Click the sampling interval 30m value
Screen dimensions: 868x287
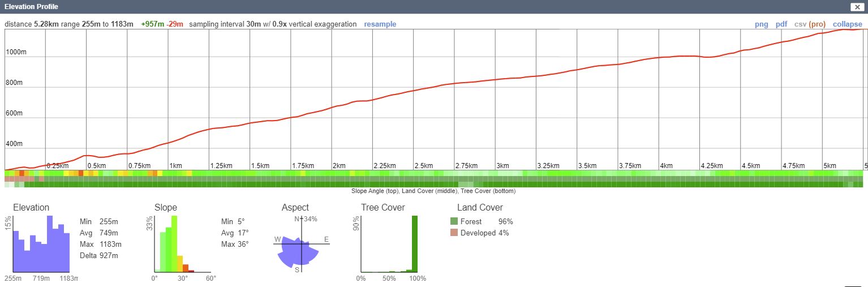(253, 24)
